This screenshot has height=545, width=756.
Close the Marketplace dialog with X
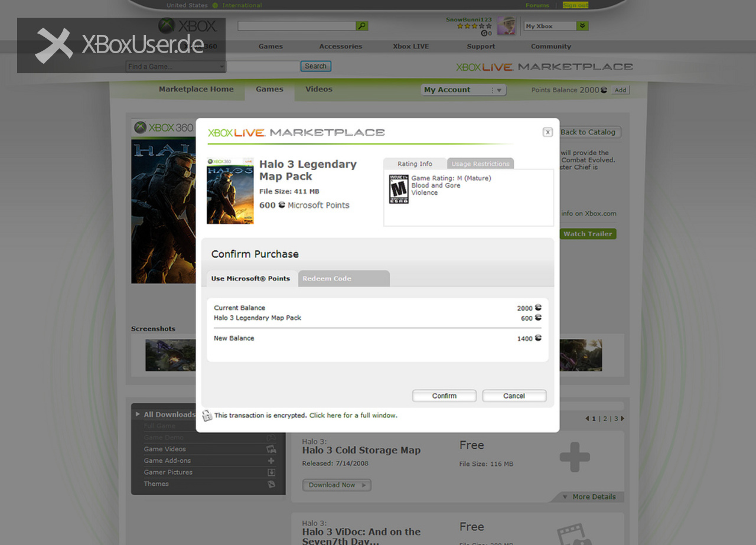click(548, 132)
